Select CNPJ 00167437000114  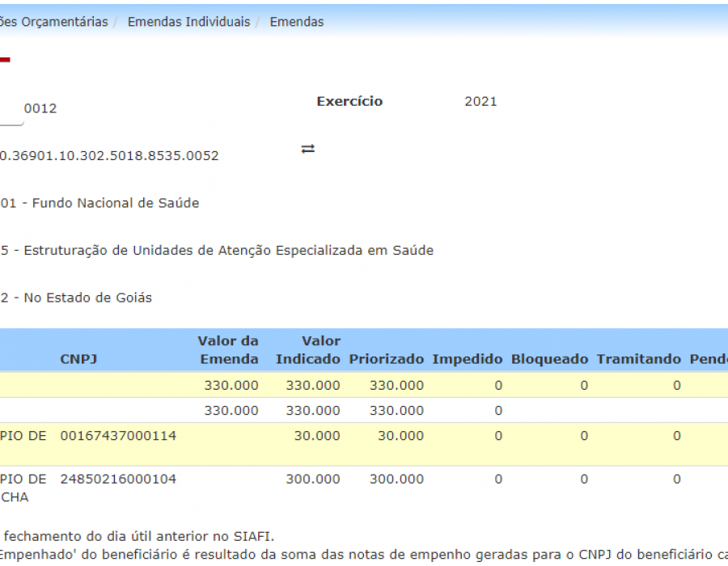(x=118, y=436)
